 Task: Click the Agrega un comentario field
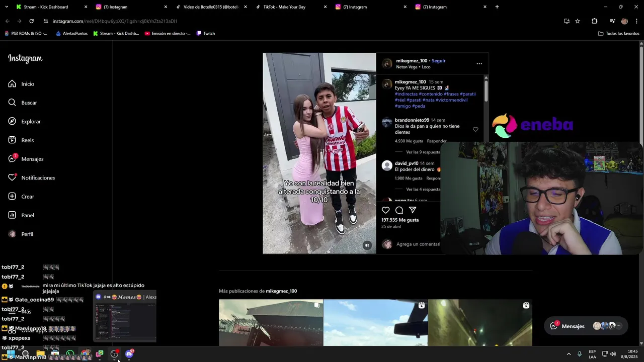coord(418,244)
